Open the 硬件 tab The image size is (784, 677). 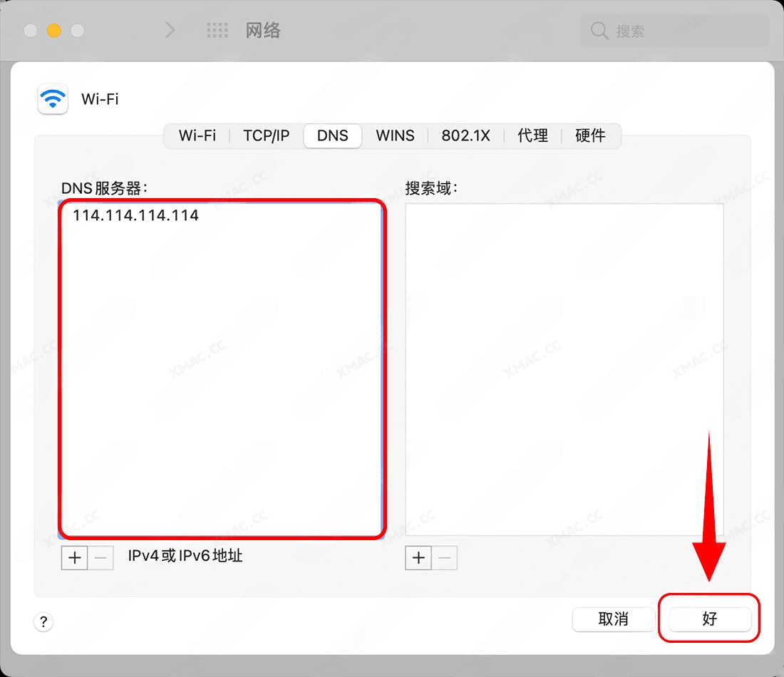pyautogui.click(x=591, y=135)
